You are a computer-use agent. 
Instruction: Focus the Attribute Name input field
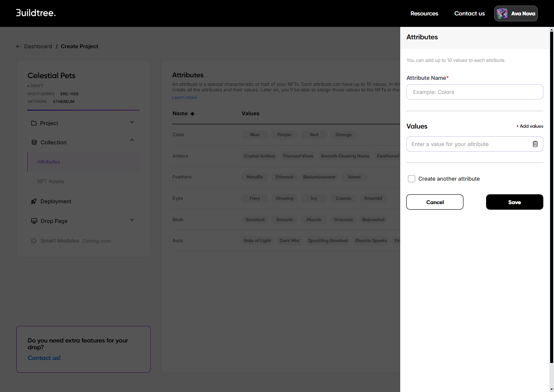475,92
